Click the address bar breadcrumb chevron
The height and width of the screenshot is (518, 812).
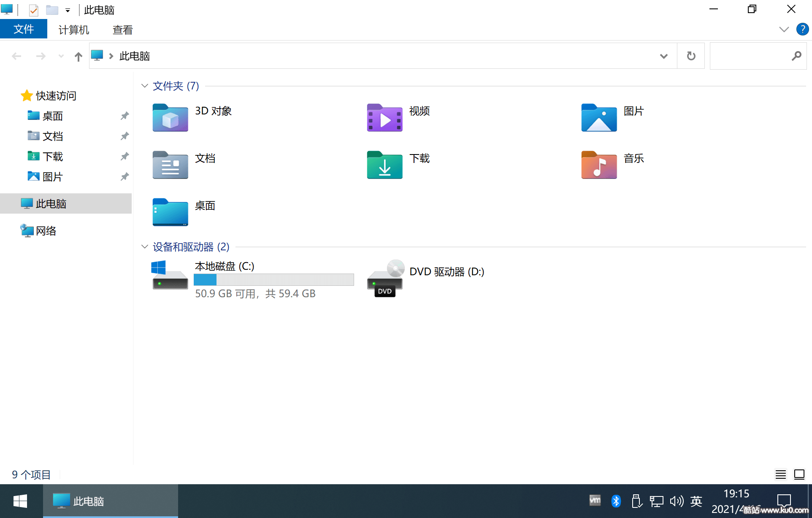[111, 56]
